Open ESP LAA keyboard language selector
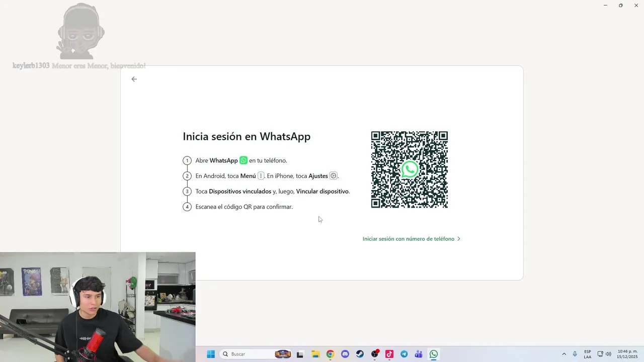This screenshot has height=362, width=644. [x=588, y=354]
